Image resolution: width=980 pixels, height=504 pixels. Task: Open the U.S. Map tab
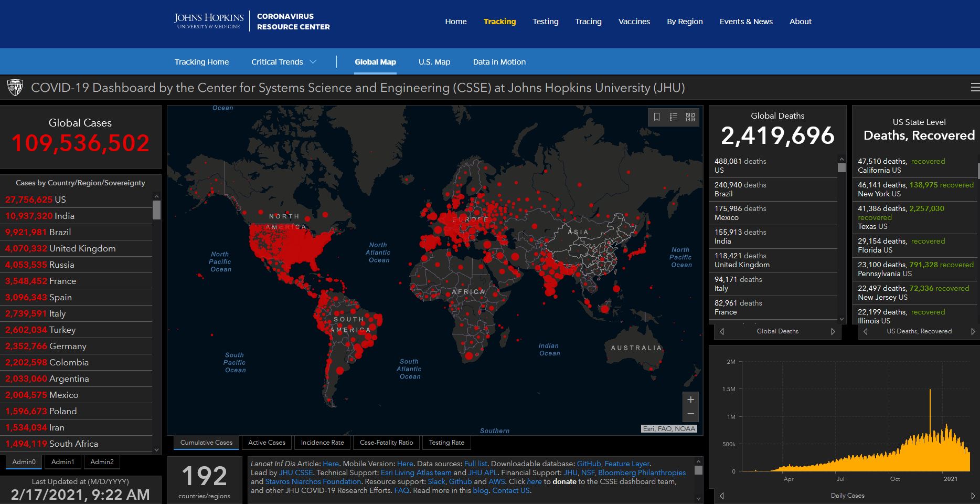(x=434, y=62)
